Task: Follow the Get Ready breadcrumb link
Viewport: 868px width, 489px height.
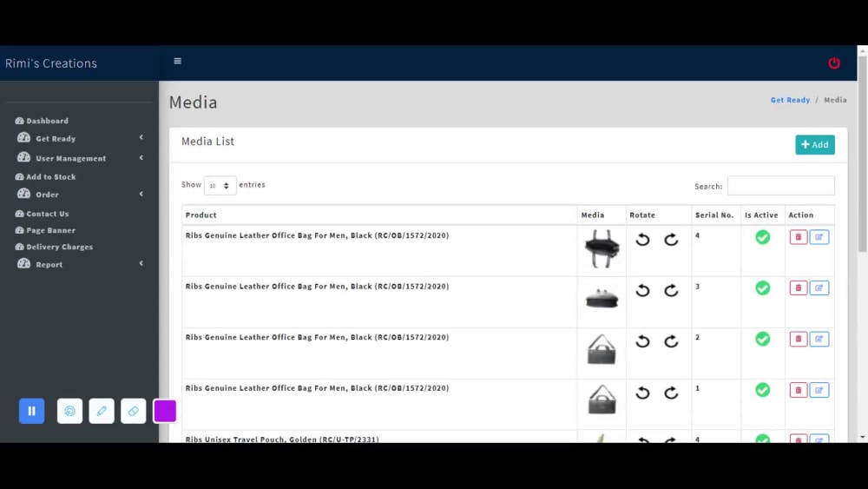Action: click(790, 100)
